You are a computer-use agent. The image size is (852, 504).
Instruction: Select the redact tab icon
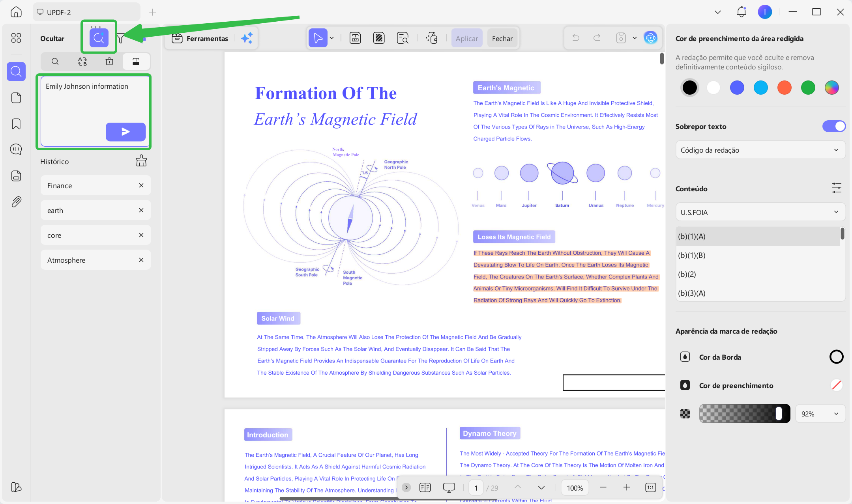136,62
